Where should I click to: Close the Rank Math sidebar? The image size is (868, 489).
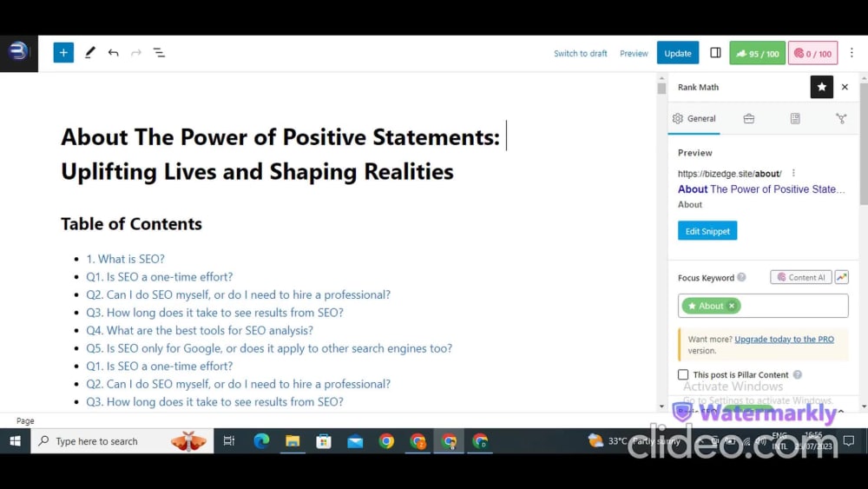845,87
